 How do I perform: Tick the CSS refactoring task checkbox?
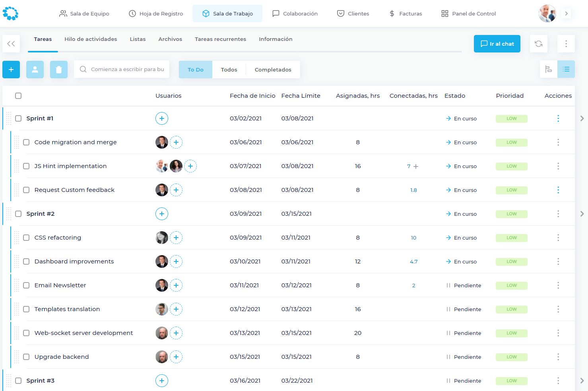coord(26,238)
